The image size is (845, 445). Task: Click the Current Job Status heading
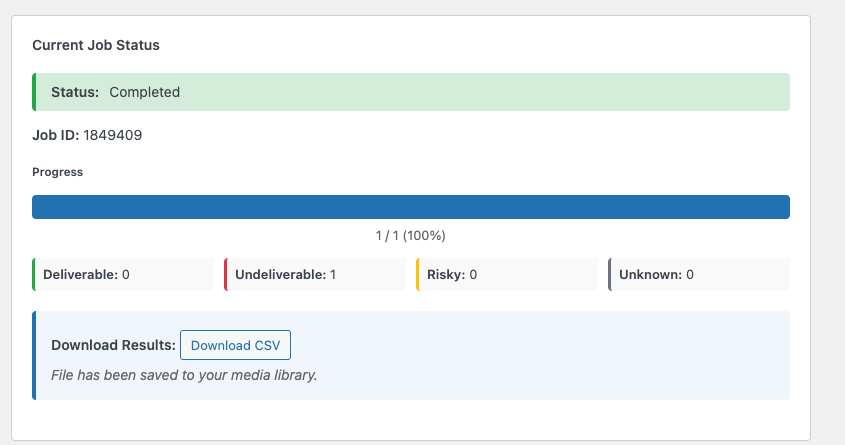96,45
